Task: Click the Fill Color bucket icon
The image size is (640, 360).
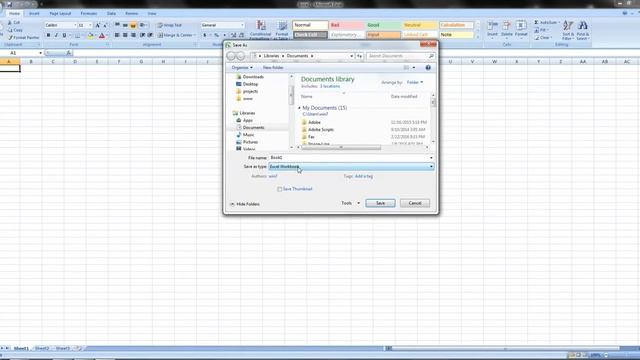Action: [x=90, y=36]
